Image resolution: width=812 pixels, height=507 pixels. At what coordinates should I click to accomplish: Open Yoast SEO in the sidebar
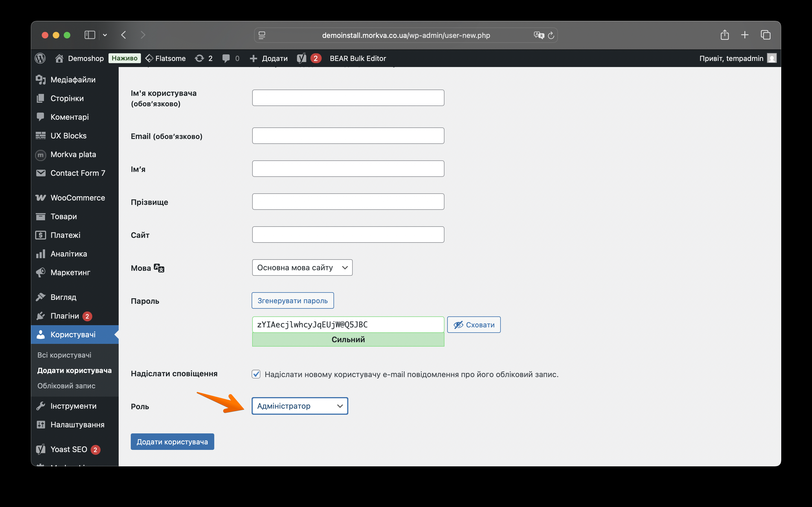click(75, 449)
